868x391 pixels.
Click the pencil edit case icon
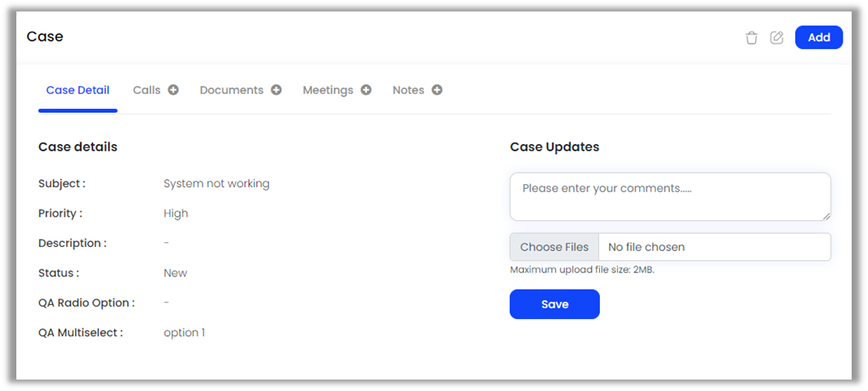(x=776, y=38)
